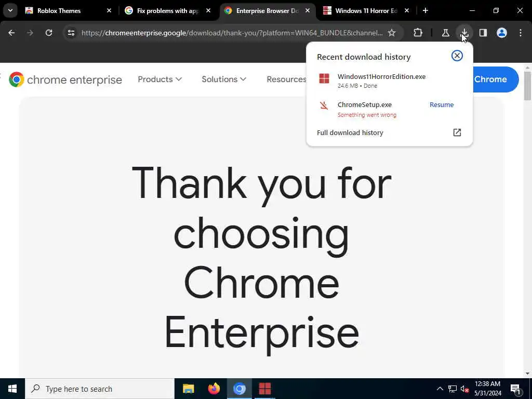
Task: Close the Enterprise Browser Download tab
Action: 308,10
